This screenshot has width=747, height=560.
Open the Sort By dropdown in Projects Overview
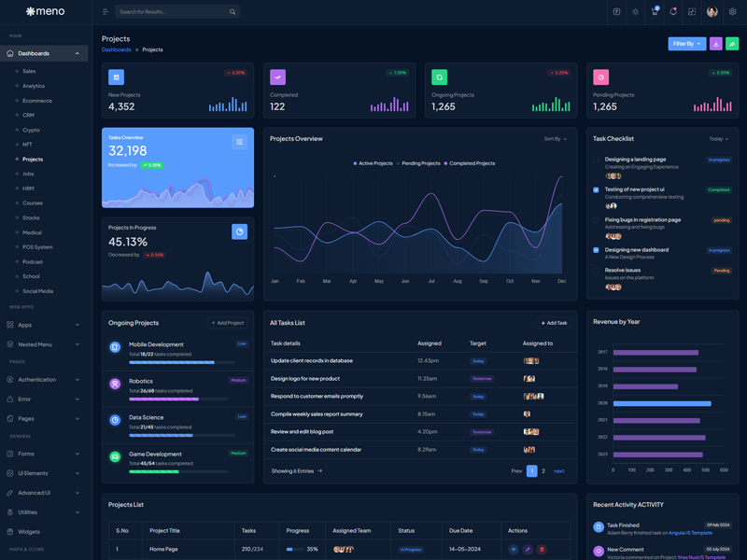[x=555, y=139]
